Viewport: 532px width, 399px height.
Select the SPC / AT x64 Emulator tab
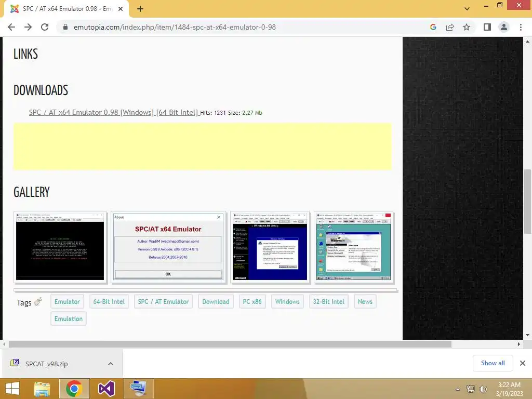pyautogui.click(x=66, y=9)
